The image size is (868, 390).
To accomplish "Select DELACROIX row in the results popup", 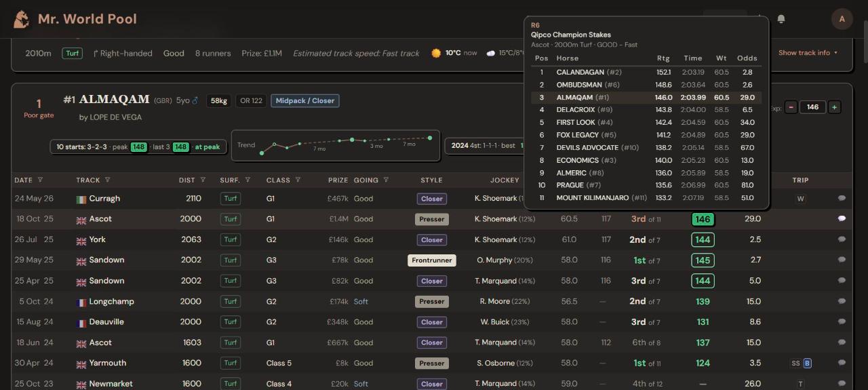I will pyautogui.click(x=646, y=110).
